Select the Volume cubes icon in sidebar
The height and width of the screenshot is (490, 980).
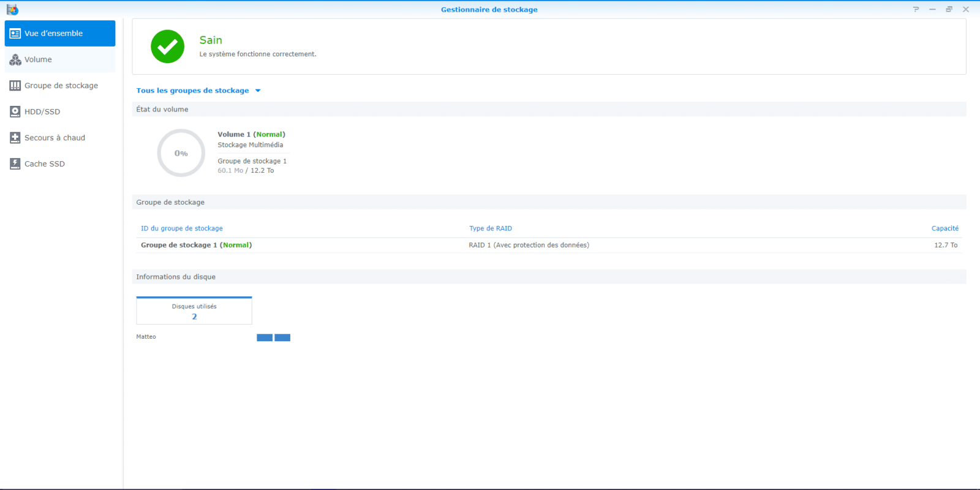[x=15, y=60]
